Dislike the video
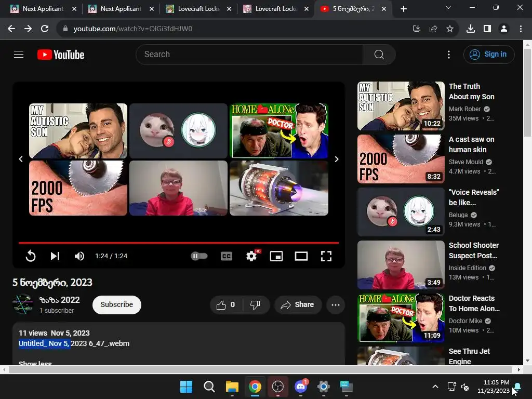Screen dimensions: 532x399 coord(255,304)
